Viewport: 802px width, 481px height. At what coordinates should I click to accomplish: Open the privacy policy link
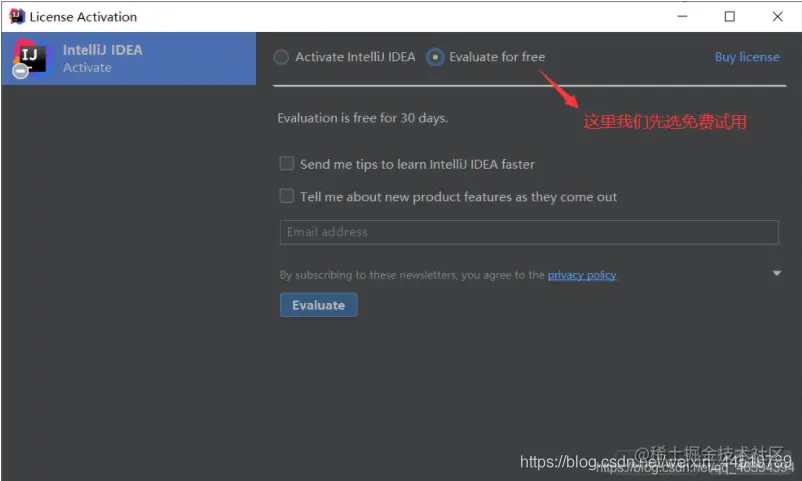582,275
